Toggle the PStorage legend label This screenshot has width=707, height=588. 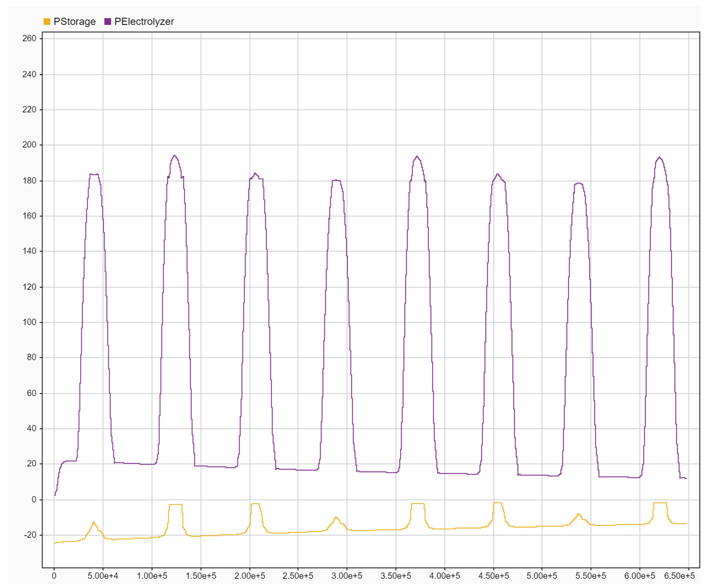click(75, 22)
